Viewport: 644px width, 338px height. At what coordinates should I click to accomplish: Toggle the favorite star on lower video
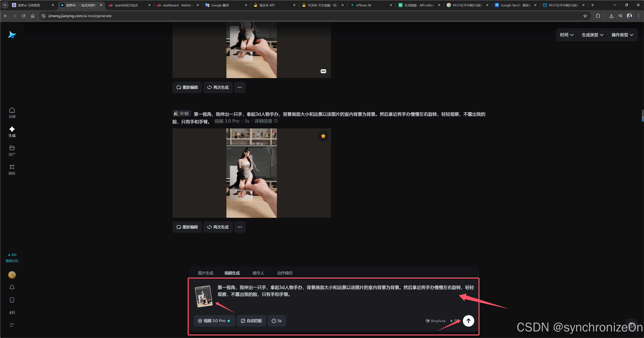coord(323,136)
